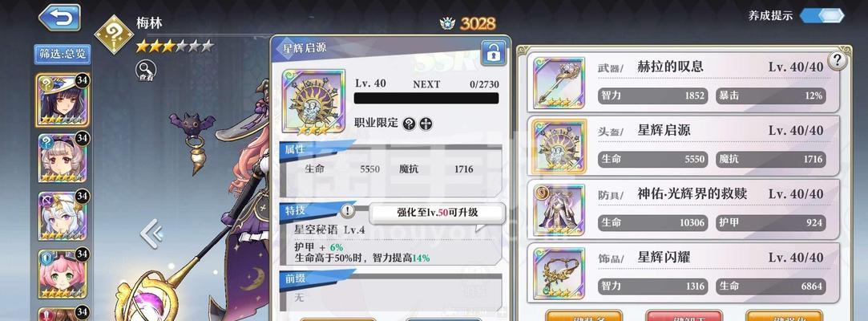
Task: Tap the blue back arrow button
Action: click(60, 18)
